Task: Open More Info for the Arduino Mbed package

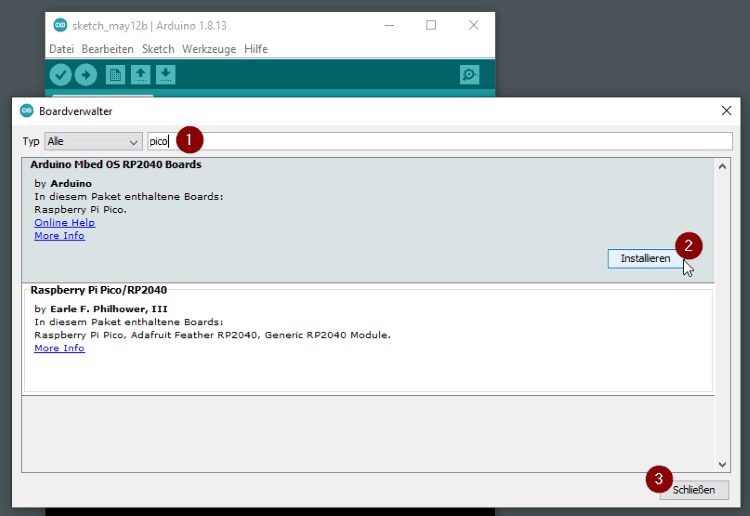Action: click(x=59, y=236)
